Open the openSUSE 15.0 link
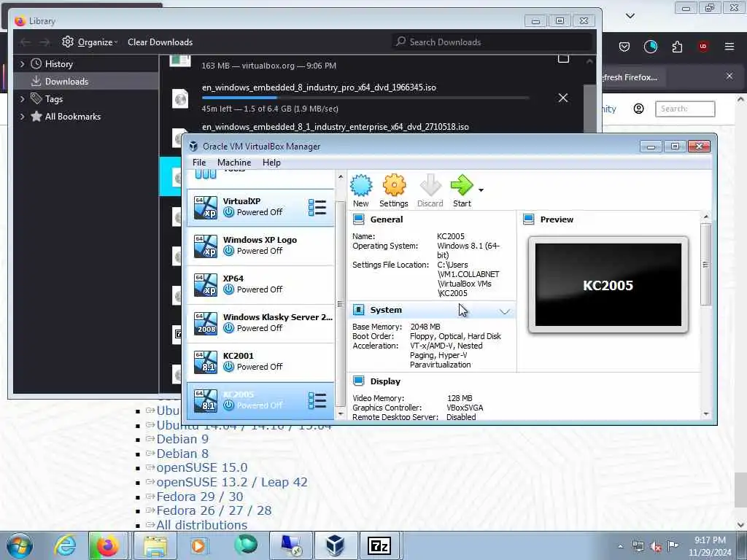 (x=202, y=467)
